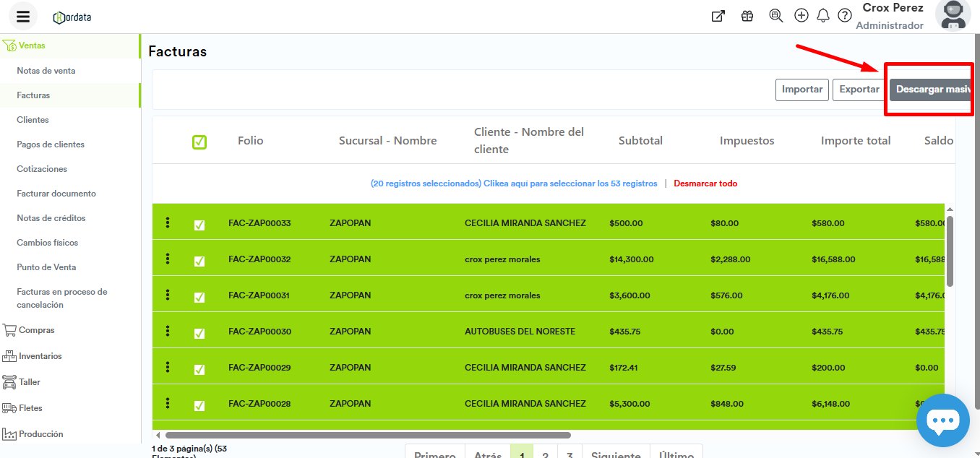The height and width of the screenshot is (458, 980).
Task: Open the chat support bubble
Action: (x=942, y=420)
